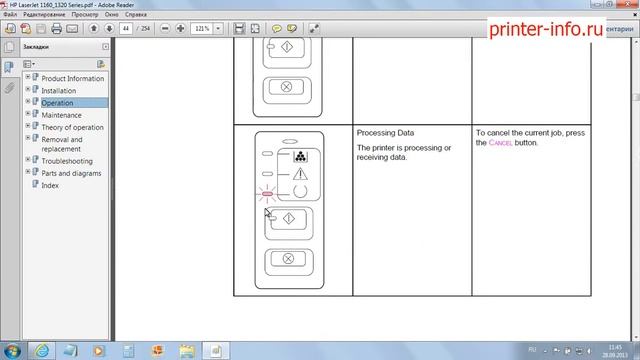Image resolution: width=640 pixels, height=360 pixels.
Task: Expand the Maintenance bookmark
Action: pos(28,113)
